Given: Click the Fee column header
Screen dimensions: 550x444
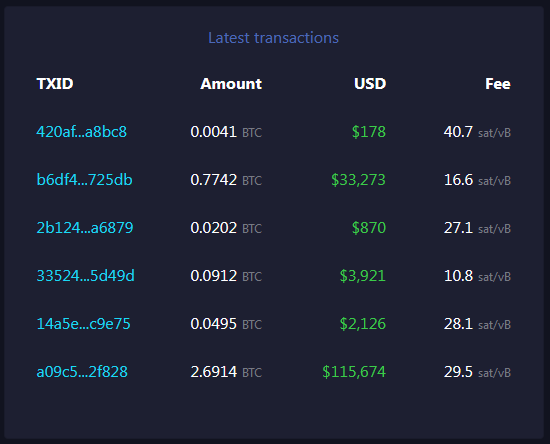Looking at the screenshot, I should point(498,84).
